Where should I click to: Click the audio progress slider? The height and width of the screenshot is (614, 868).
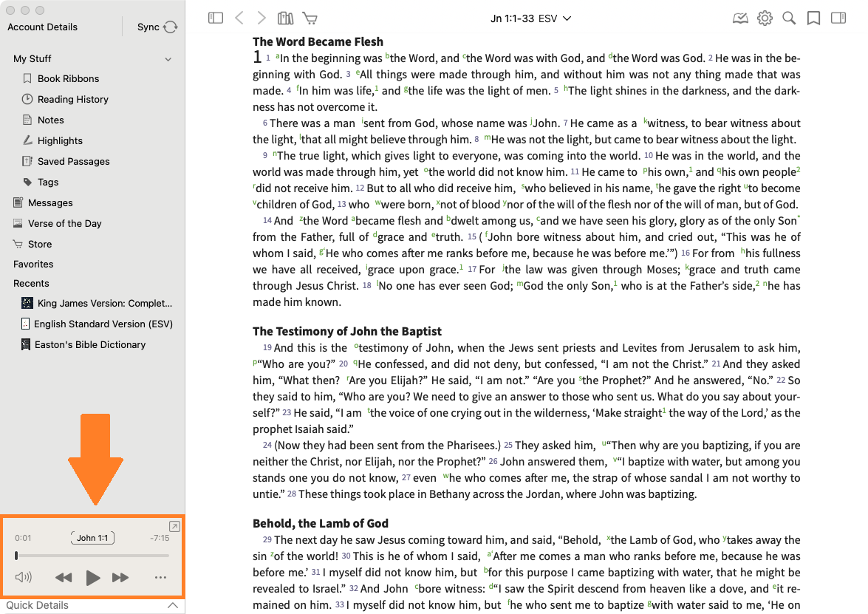(x=92, y=556)
